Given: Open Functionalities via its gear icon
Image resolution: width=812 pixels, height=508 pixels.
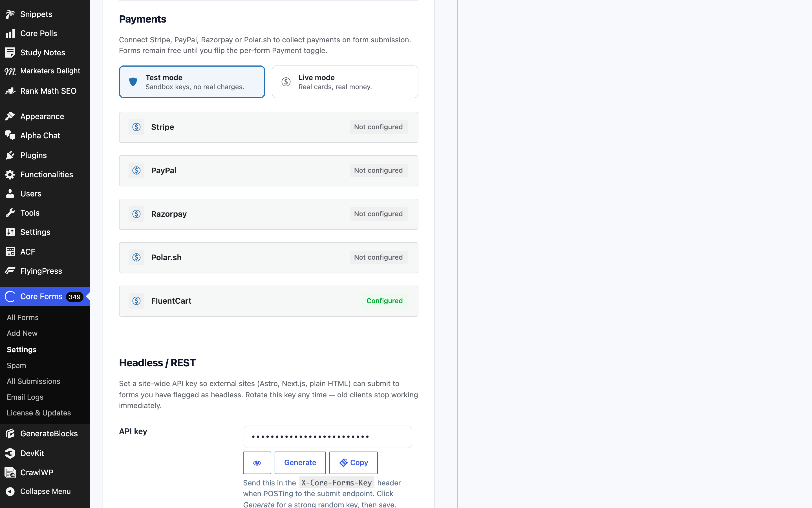Looking at the screenshot, I should (x=10, y=174).
